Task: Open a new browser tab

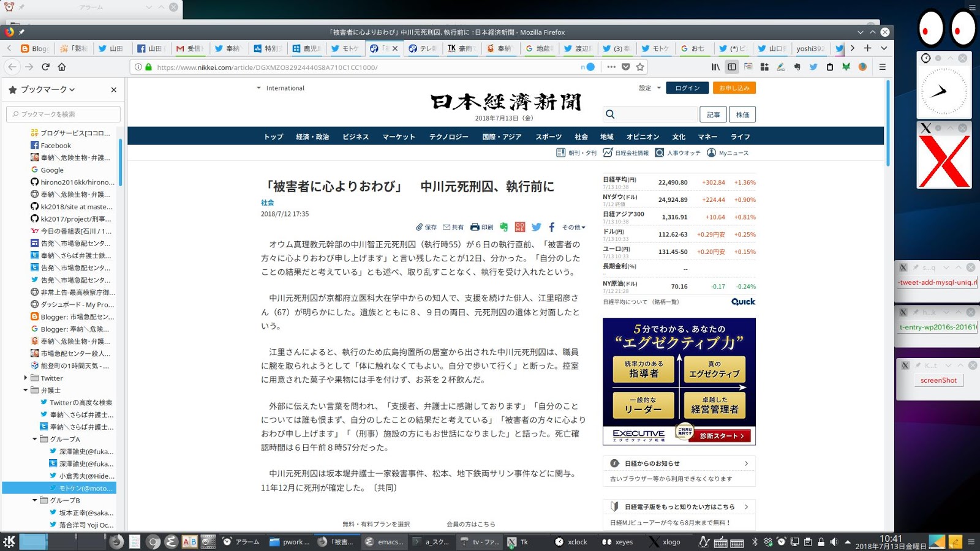Action: [x=867, y=48]
